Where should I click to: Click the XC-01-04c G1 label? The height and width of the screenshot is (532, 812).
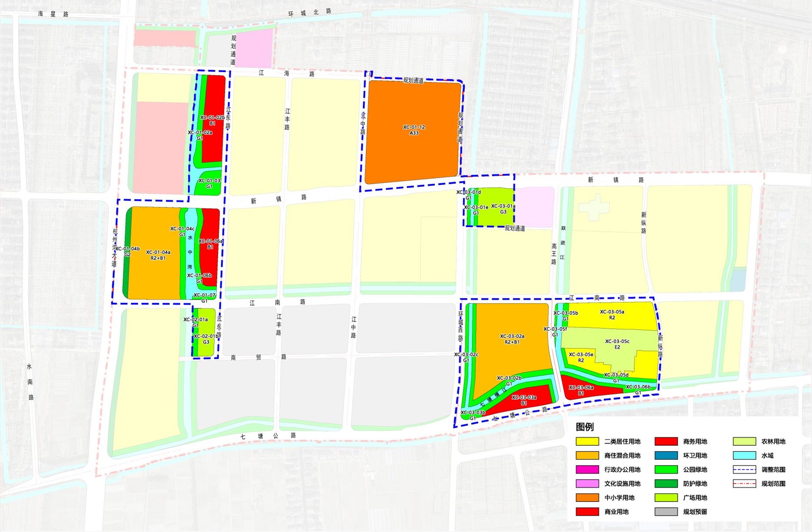pyautogui.click(x=182, y=231)
